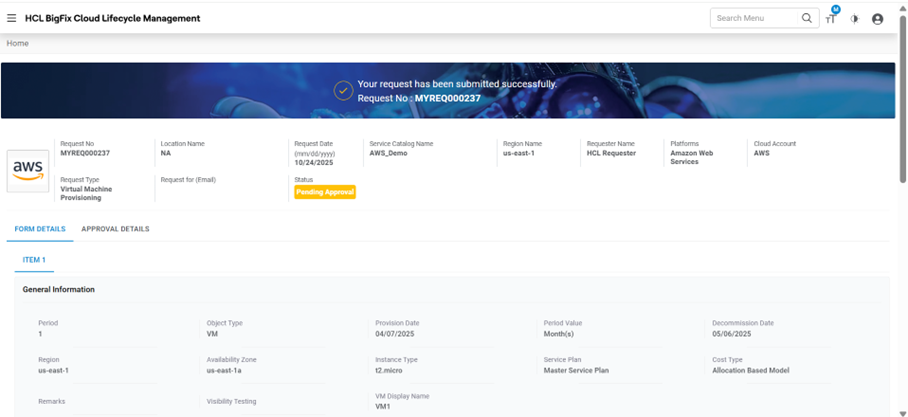Click the General Information section header

(x=59, y=289)
